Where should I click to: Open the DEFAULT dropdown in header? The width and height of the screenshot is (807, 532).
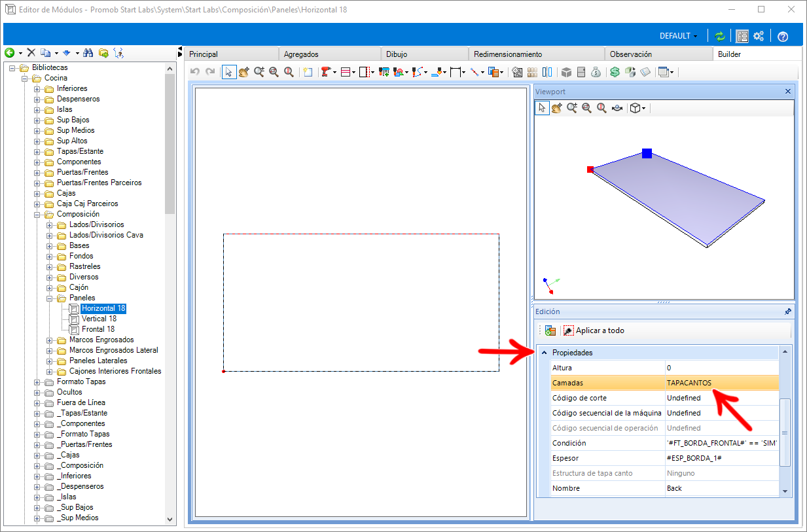pyautogui.click(x=679, y=36)
